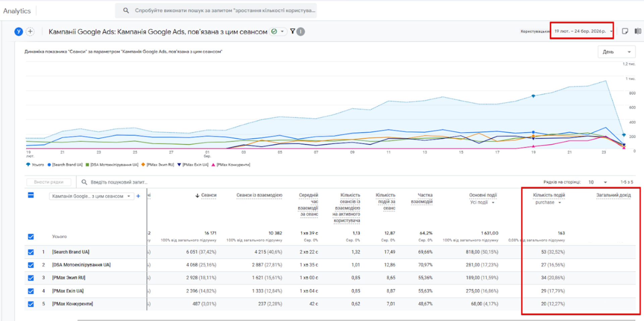Click the compare columns icon

coord(638,31)
